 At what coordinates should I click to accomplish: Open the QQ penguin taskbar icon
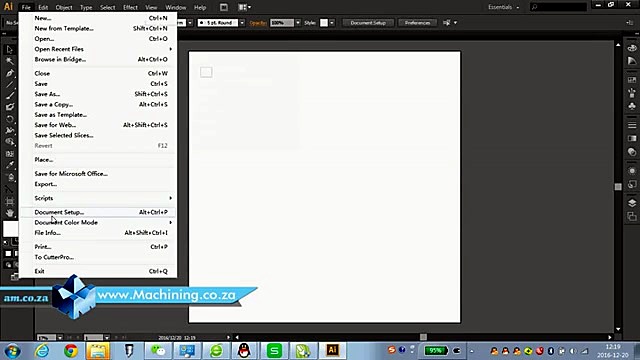point(244,351)
